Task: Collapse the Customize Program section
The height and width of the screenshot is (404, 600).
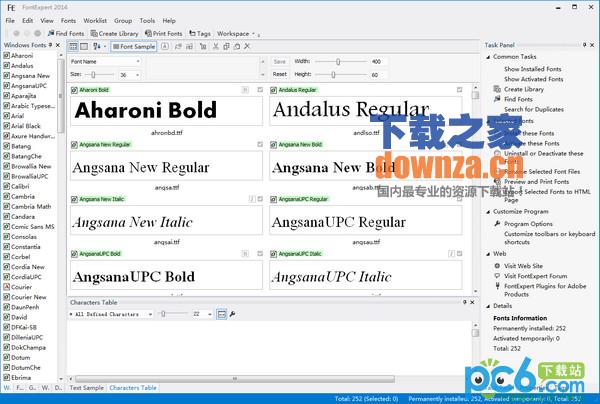Action: tap(488, 212)
